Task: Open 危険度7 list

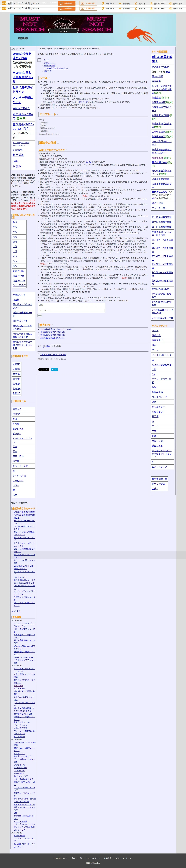Action: tap(17, 393)
